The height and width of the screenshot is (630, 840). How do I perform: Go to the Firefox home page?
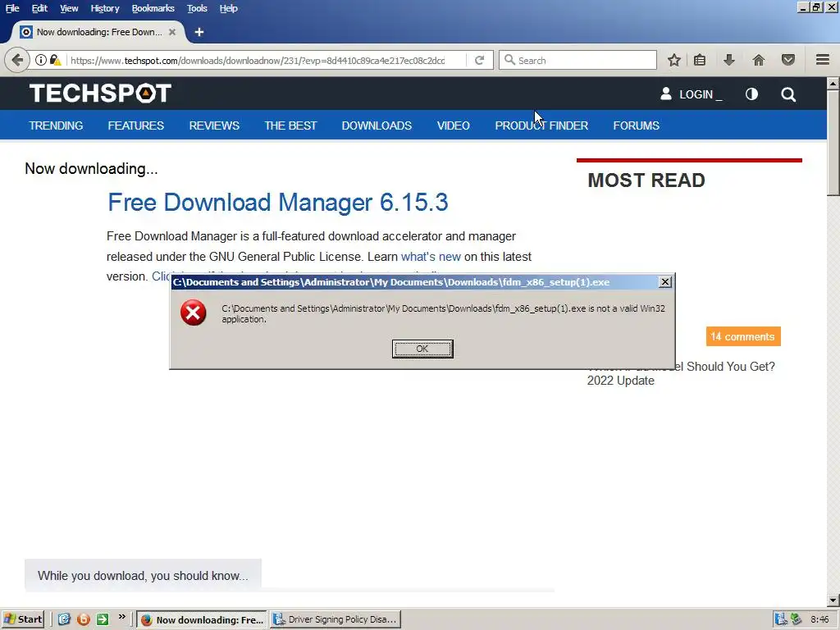click(759, 60)
